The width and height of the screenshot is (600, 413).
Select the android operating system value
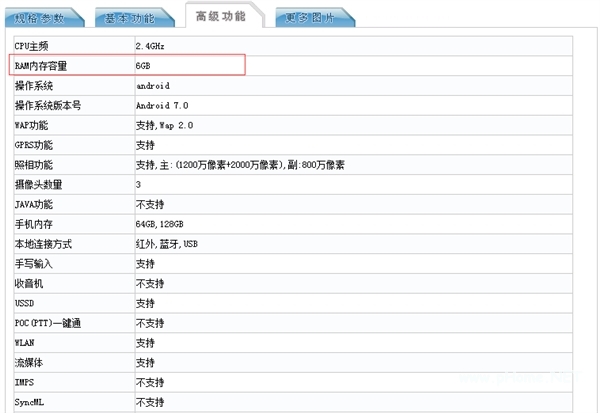[x=153, y=86]
